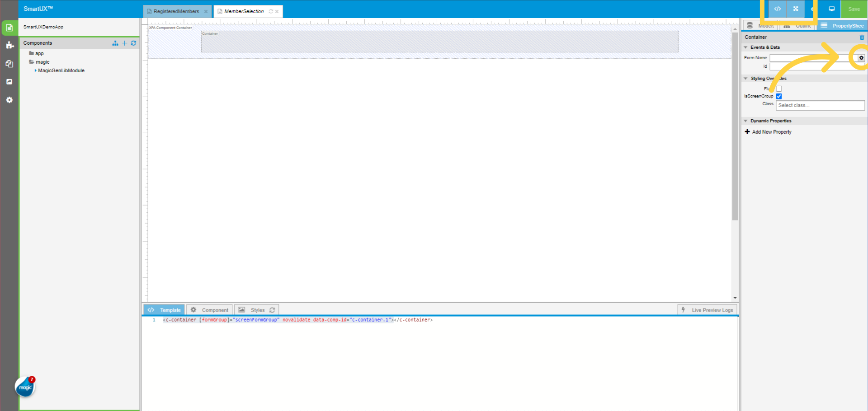Click the green Save button
Viewport: 868px width, 411px height.
point(854,9)
